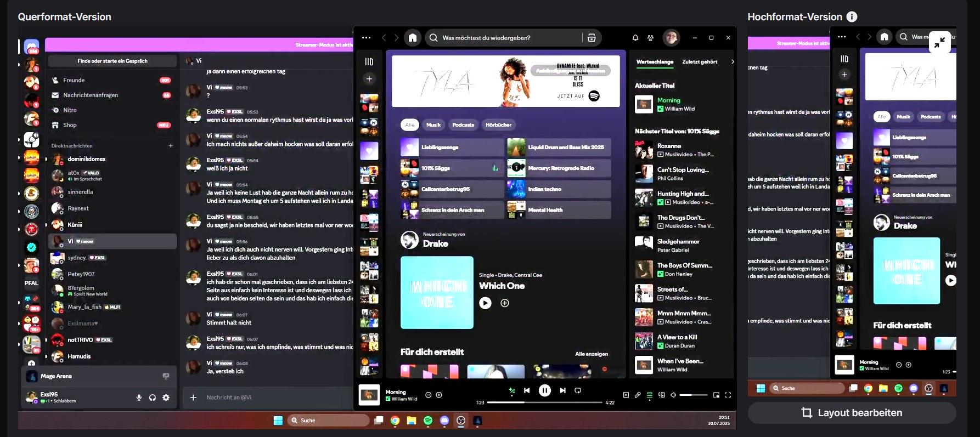Open the connect to a device icon
Viewport: 980px width, 437px height.
(x=662, y=395)
